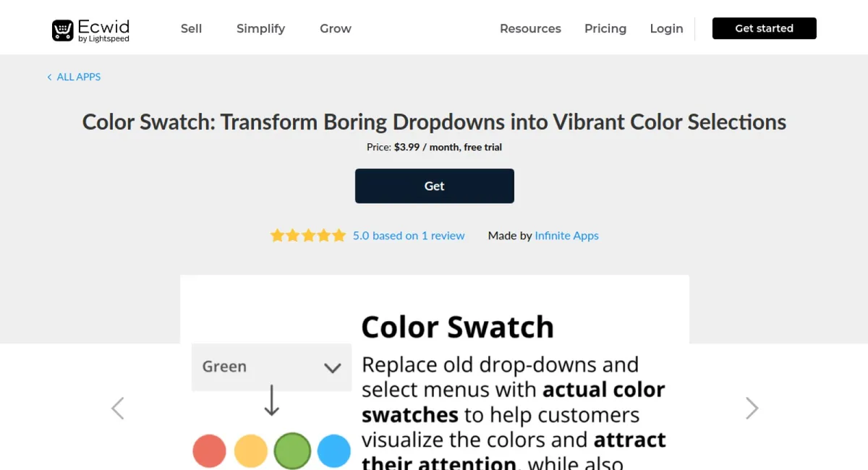Click the last star in the rating
The width and height of the screenshot is (868, 470).
coord(339,235)
